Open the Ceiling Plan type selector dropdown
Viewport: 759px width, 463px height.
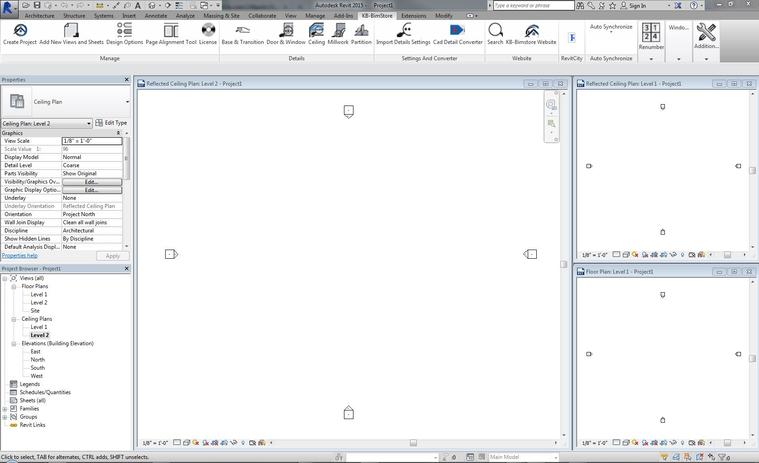pyautogui.click(x=127, y=102)
